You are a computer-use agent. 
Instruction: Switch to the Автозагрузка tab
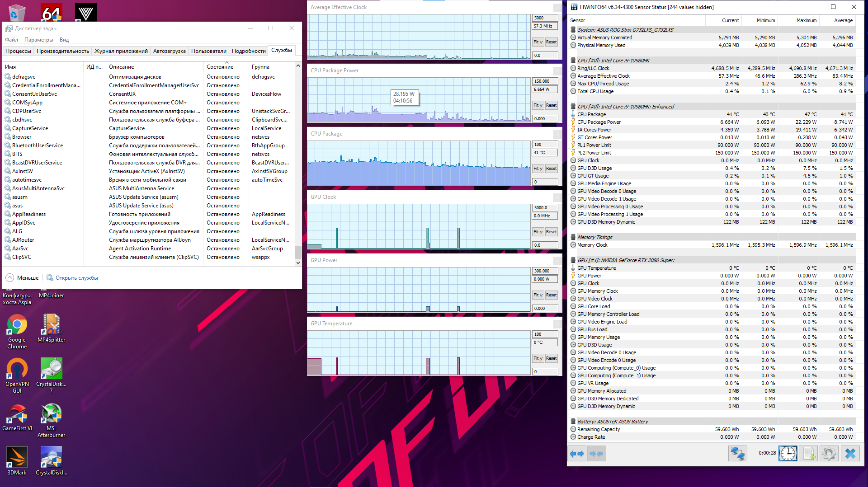tap(170, 51)
